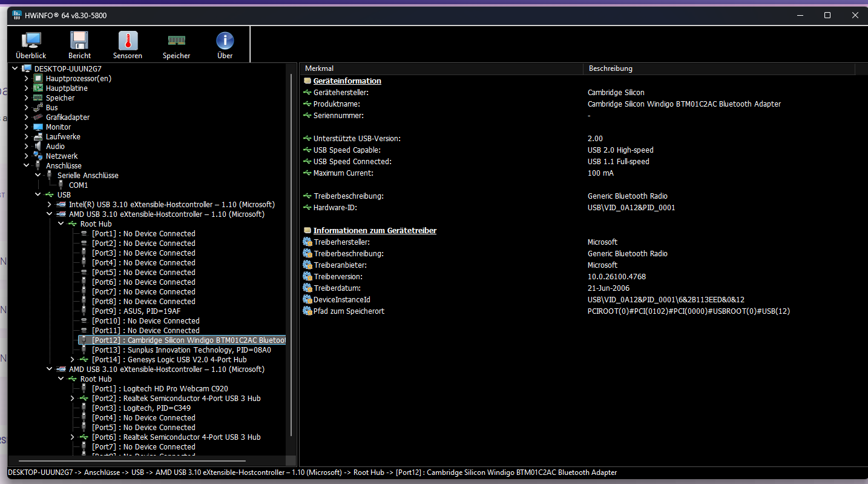Select Port13 Sunplus Innovation Technology device
This screenshot has width=868, height=484.
pyautogui.click(x=182, y=350)
